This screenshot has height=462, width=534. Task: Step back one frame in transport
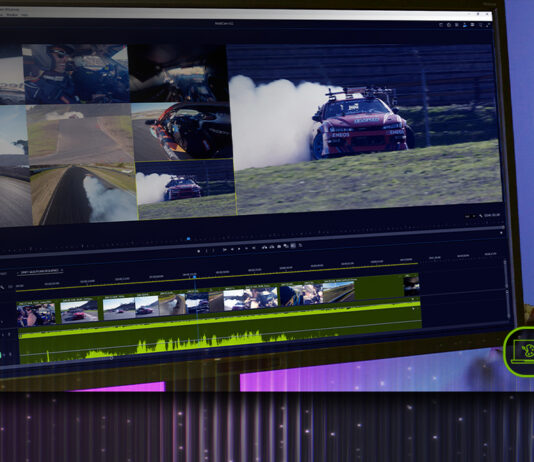(232, 249)
